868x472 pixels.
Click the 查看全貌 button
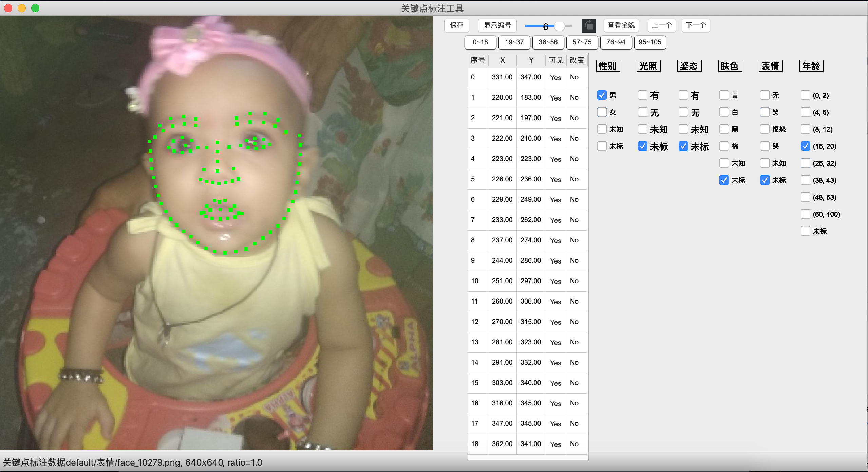(621, 25)
